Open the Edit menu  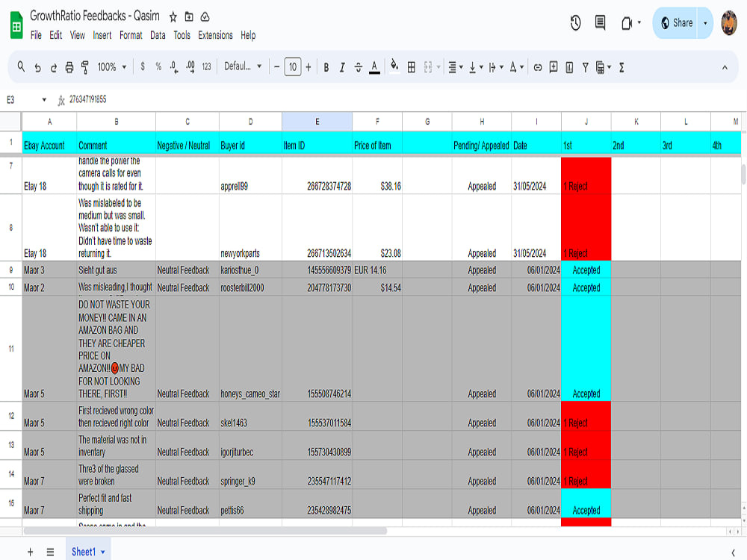point(56,35)
